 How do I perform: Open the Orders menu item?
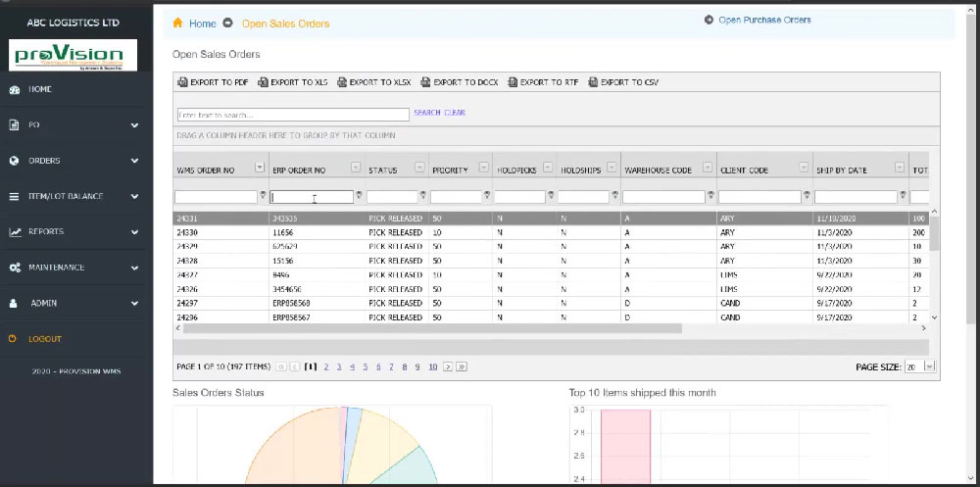coord(44,161)
